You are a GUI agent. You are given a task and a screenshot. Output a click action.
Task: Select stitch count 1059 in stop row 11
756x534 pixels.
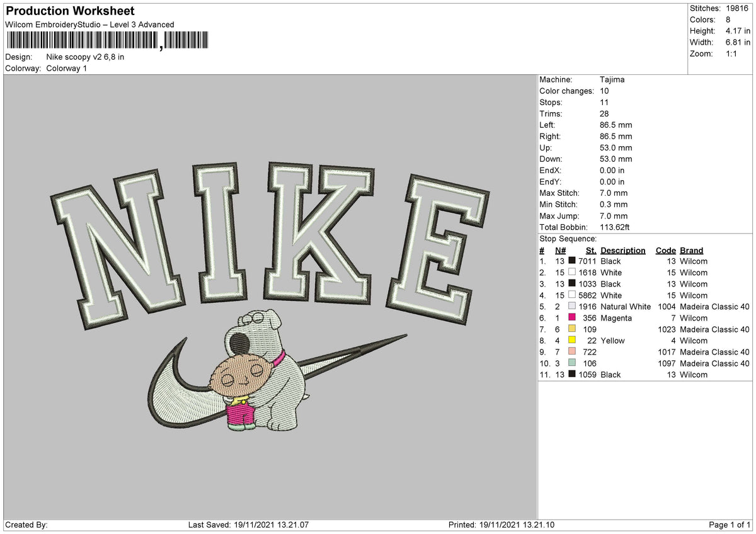coord(587,375)
